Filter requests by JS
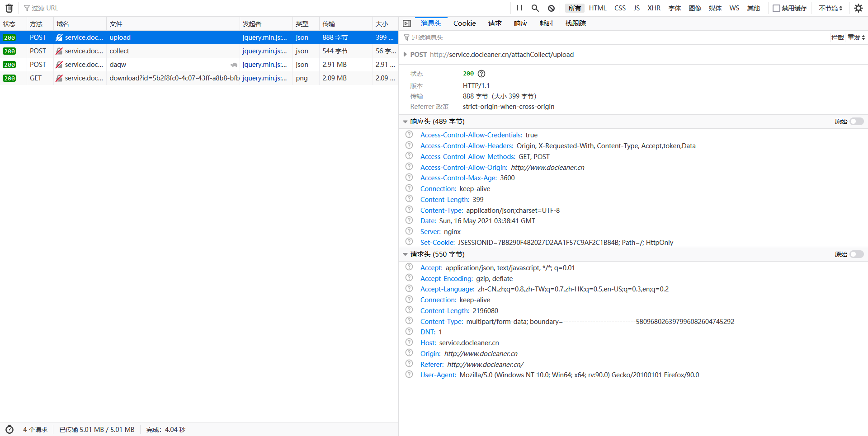 (x=637, y=8)
